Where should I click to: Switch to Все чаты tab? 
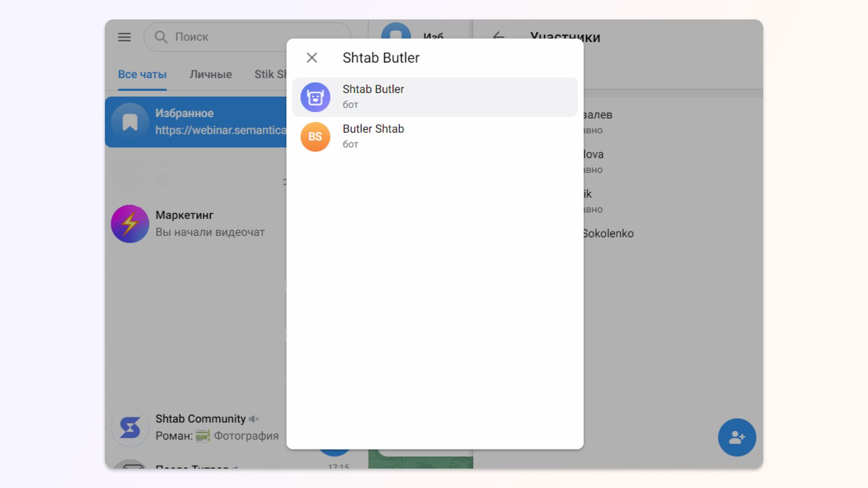[142, 74]
